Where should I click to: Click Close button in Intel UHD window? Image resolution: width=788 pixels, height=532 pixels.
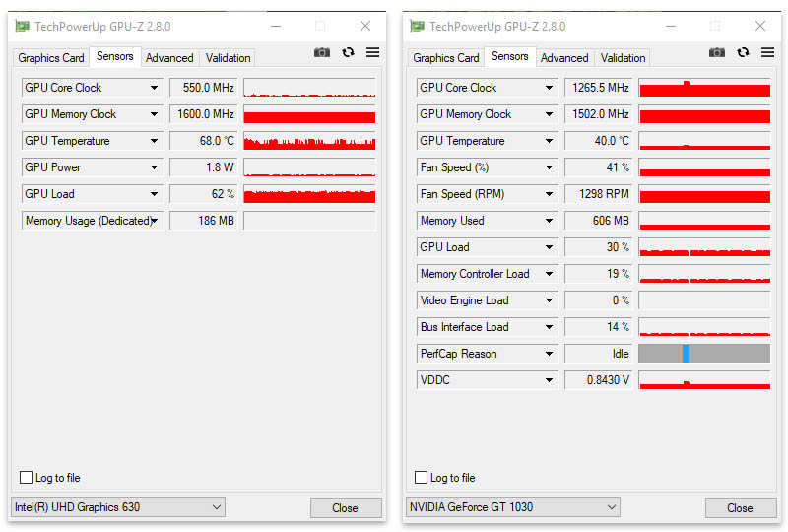pos(346,508)
